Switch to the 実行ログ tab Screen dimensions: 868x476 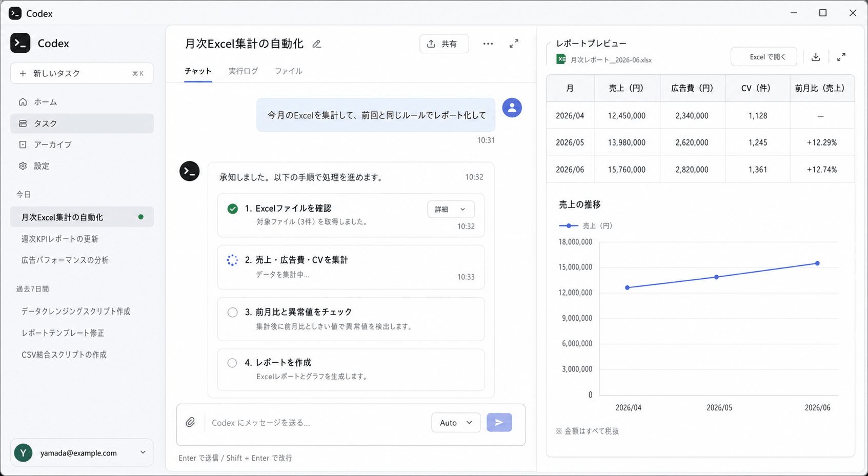[243, 71]
